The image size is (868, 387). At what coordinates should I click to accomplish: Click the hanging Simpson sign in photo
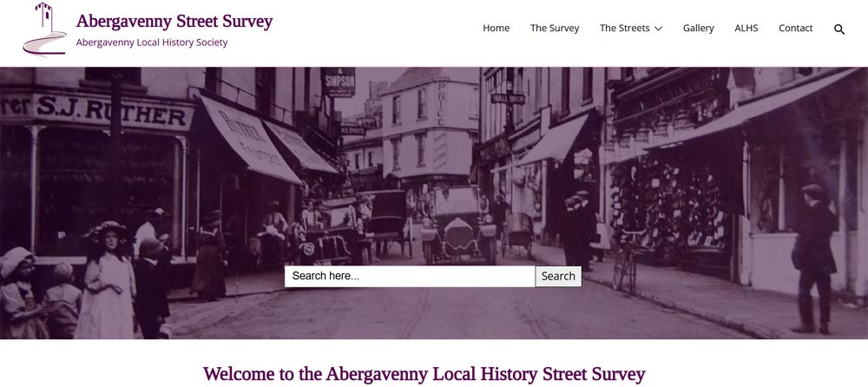point(338,82)
